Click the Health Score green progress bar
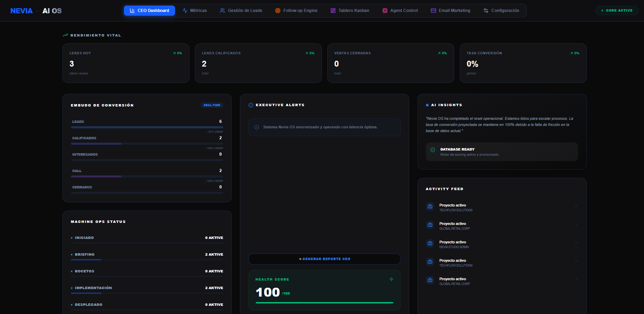This screenshot has width=644, height=314. (x=325, y=303)
